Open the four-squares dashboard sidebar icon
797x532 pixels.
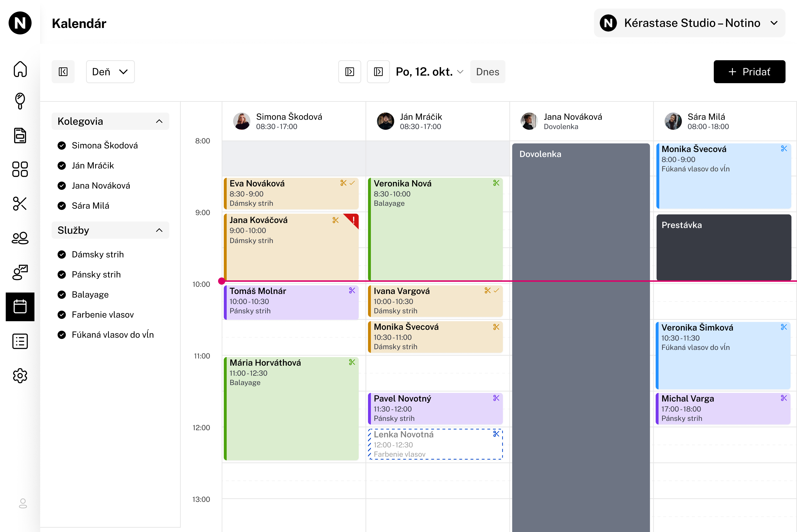click(20, 169)
